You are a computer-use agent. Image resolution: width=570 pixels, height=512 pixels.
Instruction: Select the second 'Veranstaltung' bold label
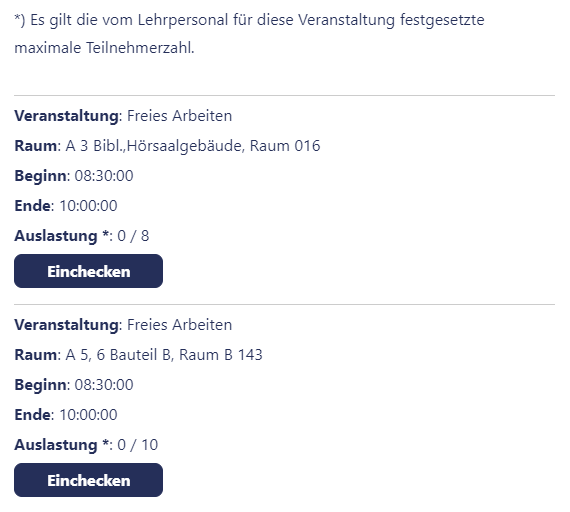click(x=66, y=325)
